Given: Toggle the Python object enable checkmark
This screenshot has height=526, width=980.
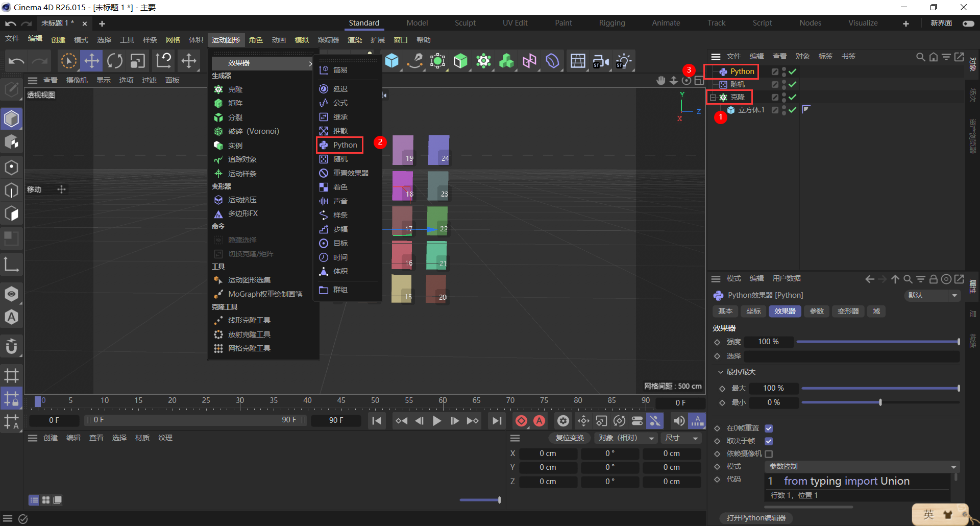Looking at the screenshot, I should (793, 71).
